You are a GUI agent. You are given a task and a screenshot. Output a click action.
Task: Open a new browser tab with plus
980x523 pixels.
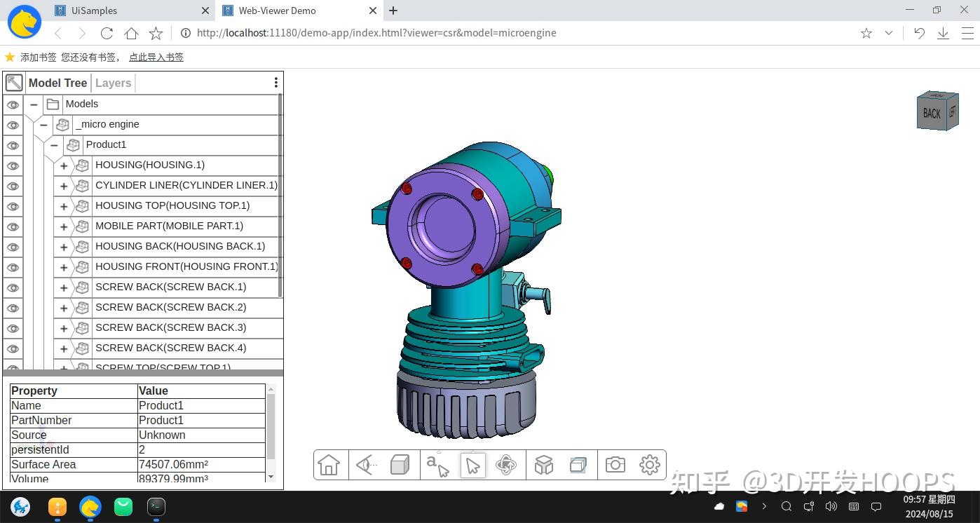click(x=393, y=11)
